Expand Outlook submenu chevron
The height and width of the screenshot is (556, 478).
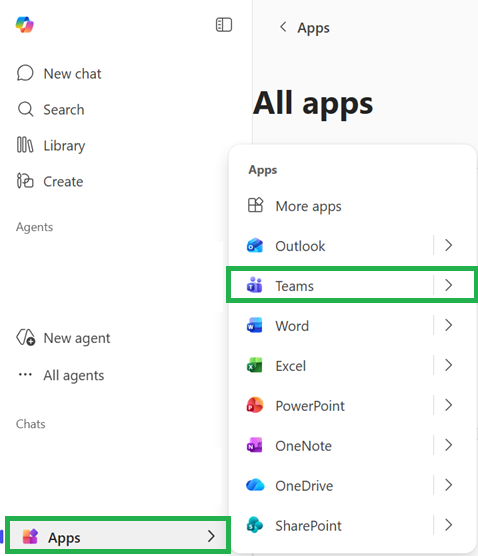(x=449, y=245)
